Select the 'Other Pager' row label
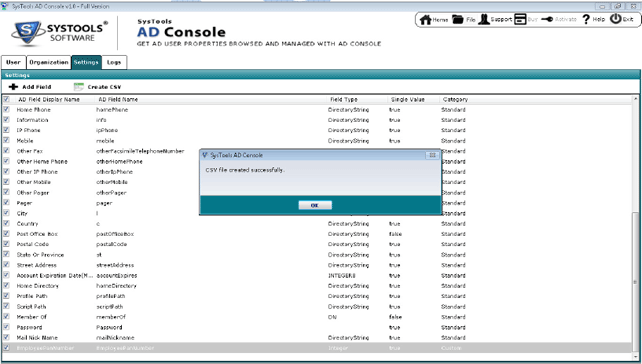 point(33,192)
